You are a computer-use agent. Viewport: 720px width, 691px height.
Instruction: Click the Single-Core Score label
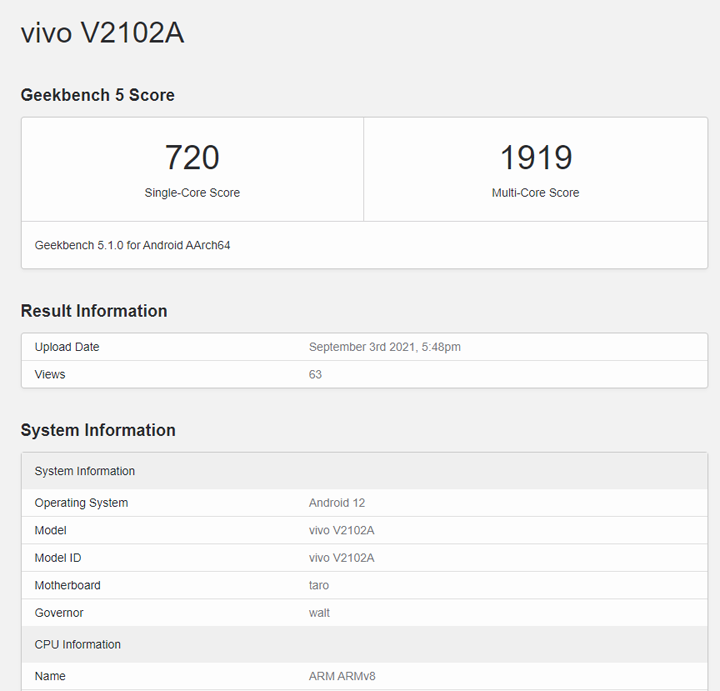[192, 193]
